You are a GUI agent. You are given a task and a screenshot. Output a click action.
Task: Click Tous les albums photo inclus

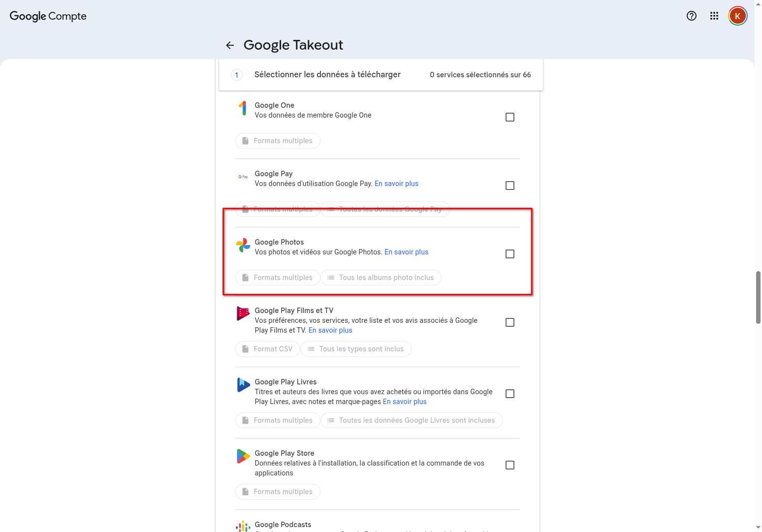click(x=381, y=278)
